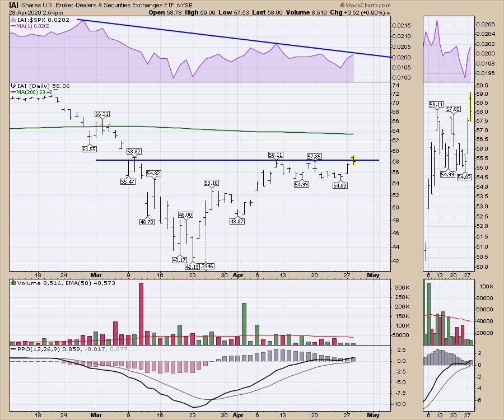Image resolution: width=504 pixels, height=420 pixels.
Task: Click the 300K label on the volume axis
Action: pyautogui.click(x=402, y=288)
